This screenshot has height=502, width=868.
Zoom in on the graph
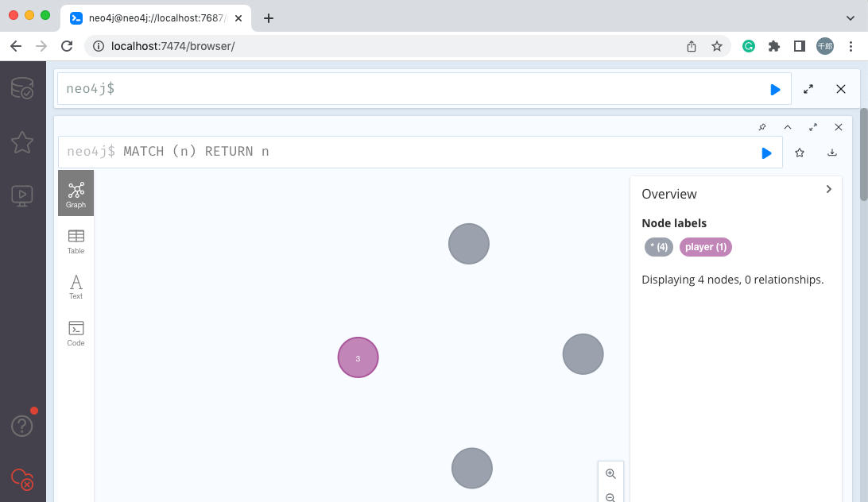pyautogui.click(x=610, y=473)
